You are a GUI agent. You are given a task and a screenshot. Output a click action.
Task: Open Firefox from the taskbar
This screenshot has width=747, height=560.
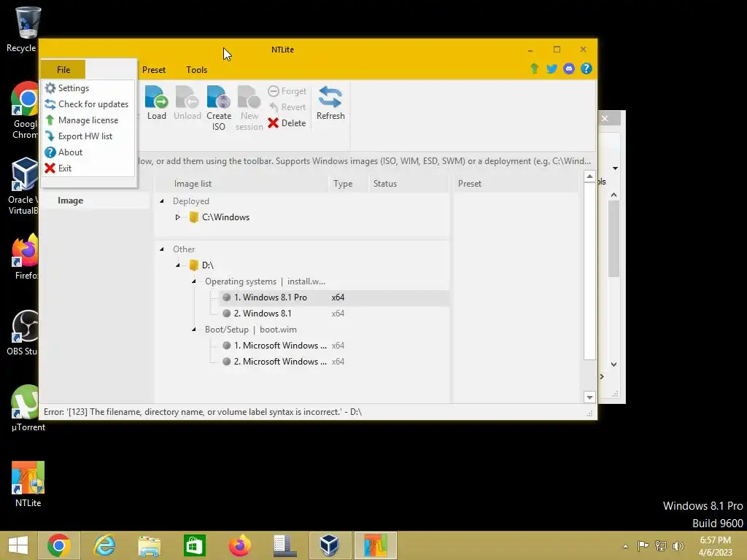(x=239, y=545)
